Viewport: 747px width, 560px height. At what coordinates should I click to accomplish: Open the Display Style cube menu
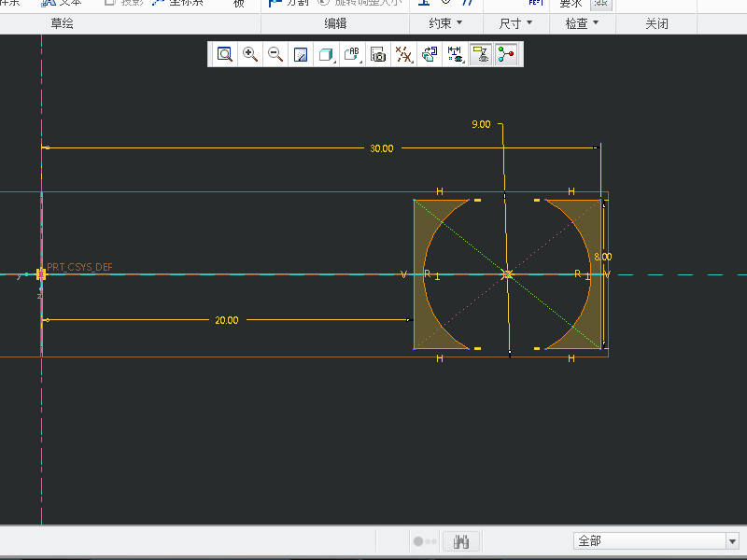click(x=326, y=54)
